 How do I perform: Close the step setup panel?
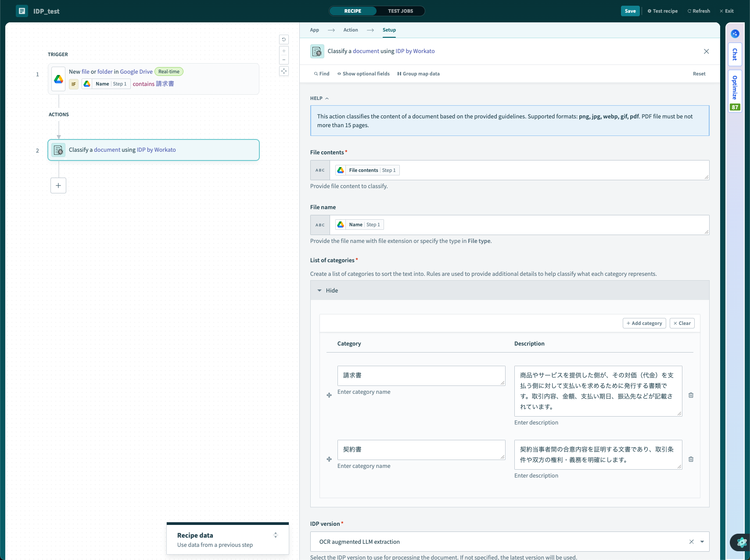(x=706, y=51)
